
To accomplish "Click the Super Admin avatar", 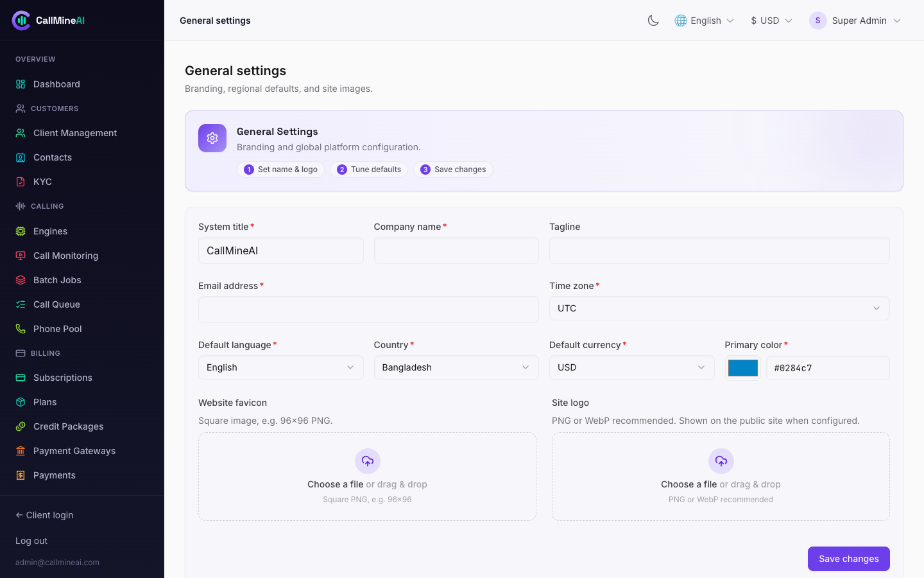I will [817, 21].
